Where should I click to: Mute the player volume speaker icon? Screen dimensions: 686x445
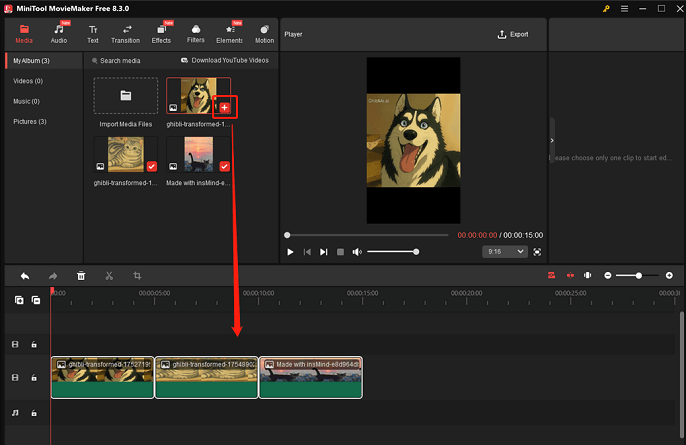pyautogui.click(x=357, y=252)
